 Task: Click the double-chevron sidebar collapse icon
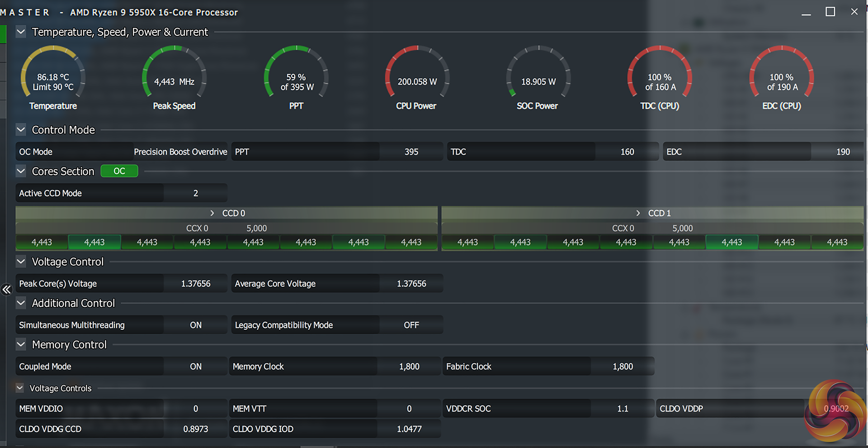(6, 290)
